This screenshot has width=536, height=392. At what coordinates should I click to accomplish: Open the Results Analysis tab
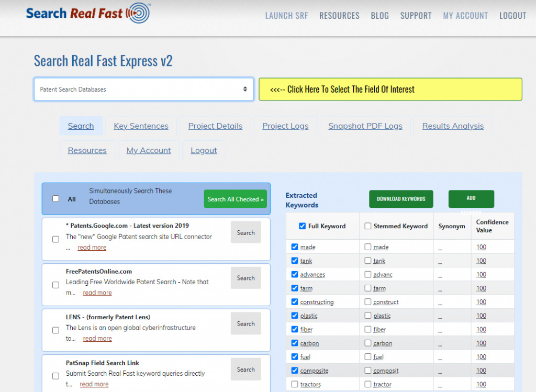pyautogui.click(x=453, y=126)
